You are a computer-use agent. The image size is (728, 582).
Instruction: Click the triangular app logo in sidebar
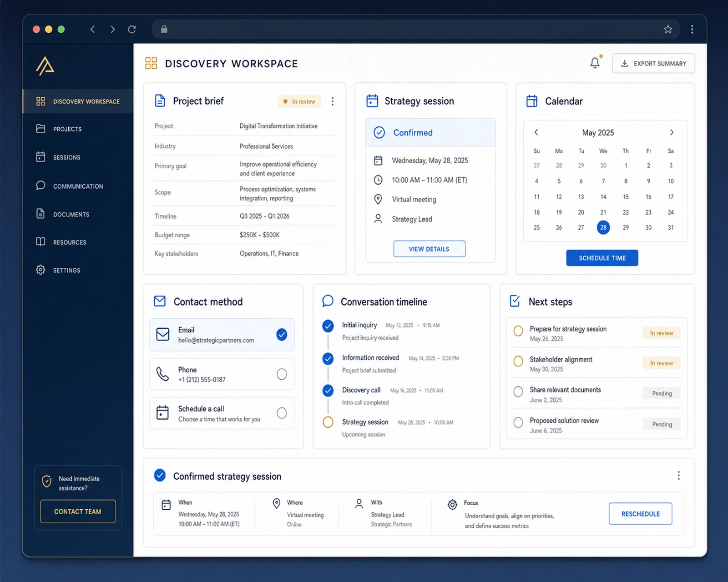tap(45, 66)
